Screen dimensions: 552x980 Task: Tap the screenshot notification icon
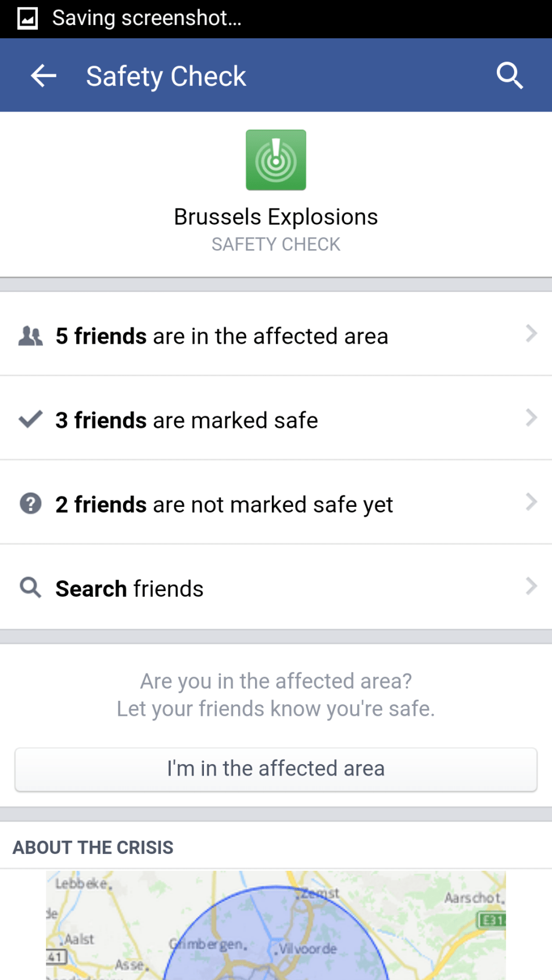click(27, 19)
